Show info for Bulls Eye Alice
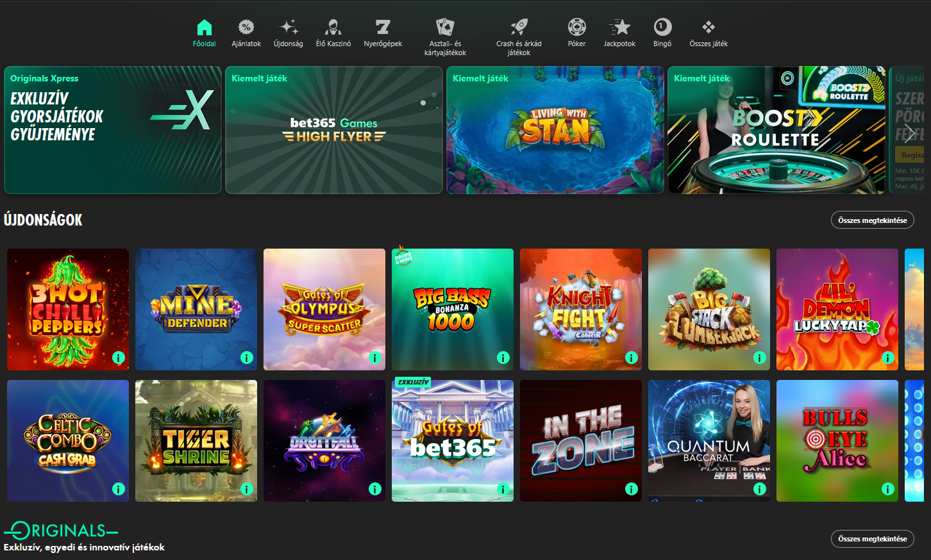 coord(888,489)
